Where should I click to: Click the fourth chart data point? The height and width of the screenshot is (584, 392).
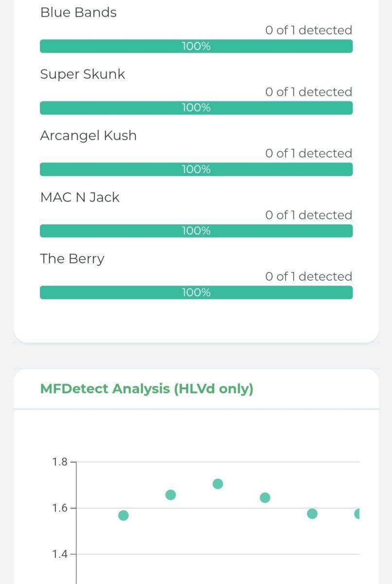[265, 497]
